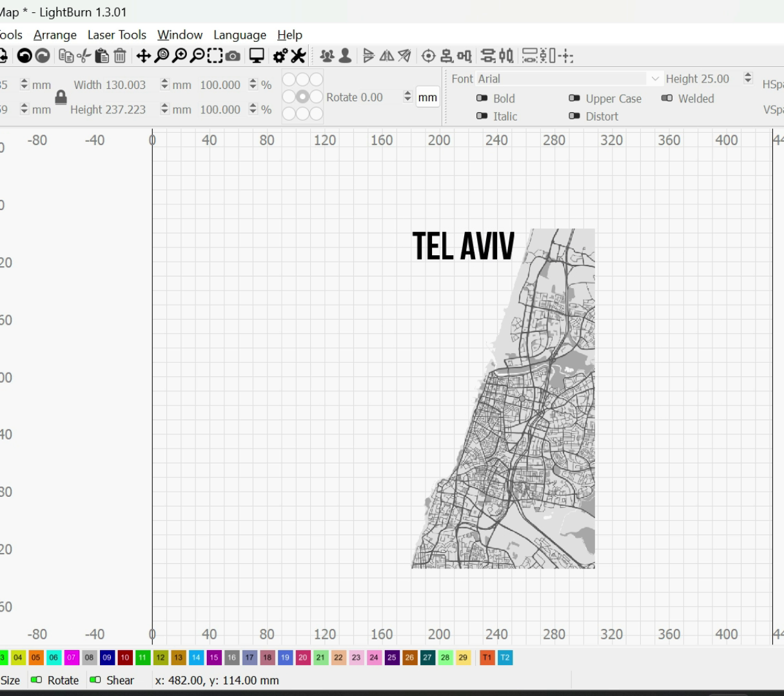This screenshot has height=696, width=784.
Task: Click the font Height 25.00 spinner arrows
Action: (748, 78)
